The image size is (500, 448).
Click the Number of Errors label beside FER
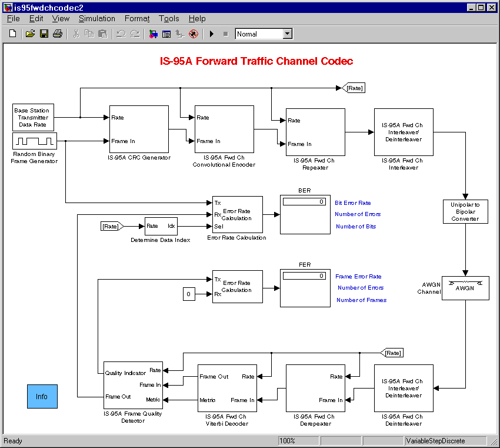[x=361, y=287]
